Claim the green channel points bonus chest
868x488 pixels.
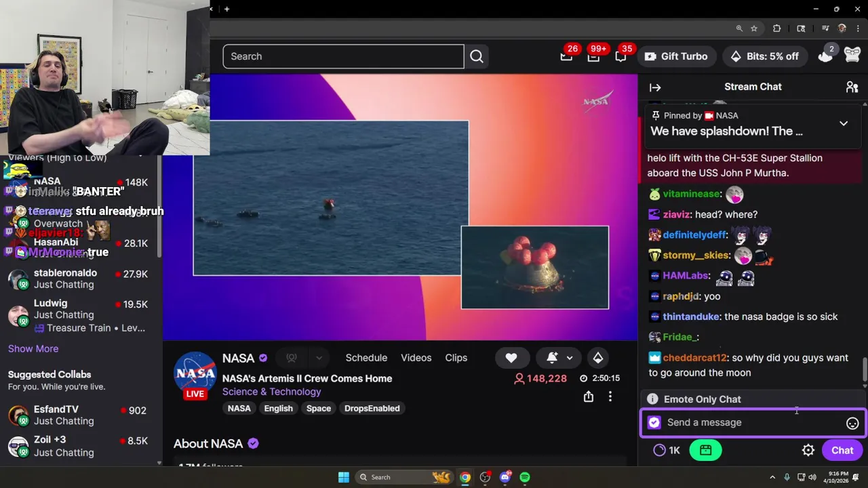click(706, 450)
